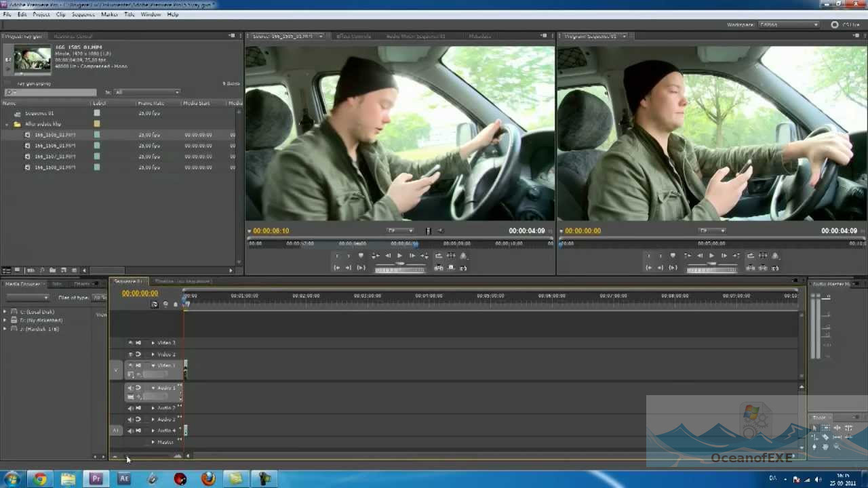Set Out point in Source monitor

[x=349, y=256]
